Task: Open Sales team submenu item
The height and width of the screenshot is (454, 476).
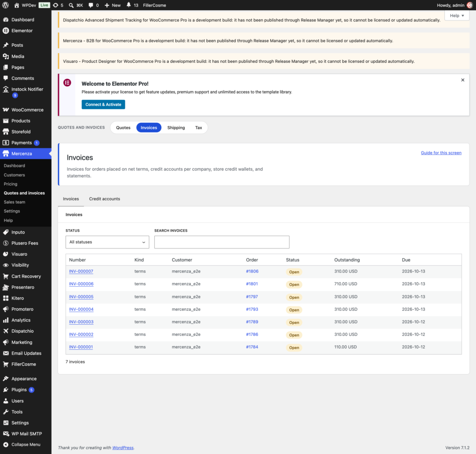Action: click(x=14, y=202)
